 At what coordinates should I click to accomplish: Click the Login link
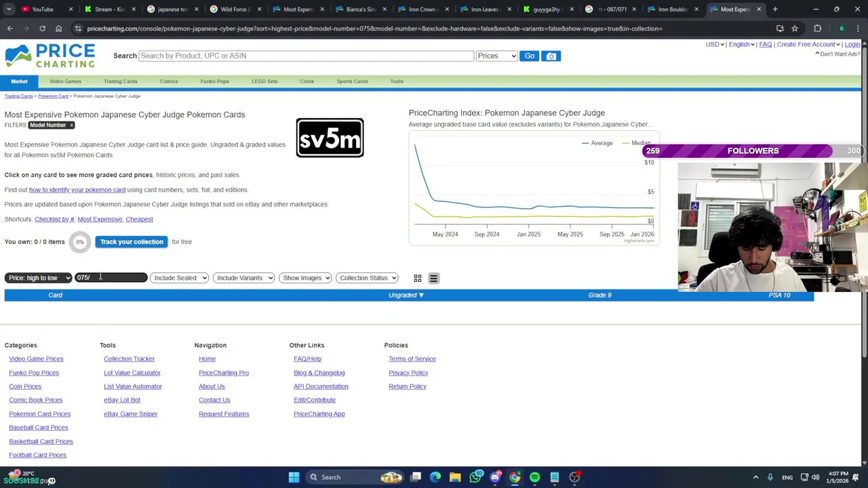pyautogui.click(x=852, y=45)
